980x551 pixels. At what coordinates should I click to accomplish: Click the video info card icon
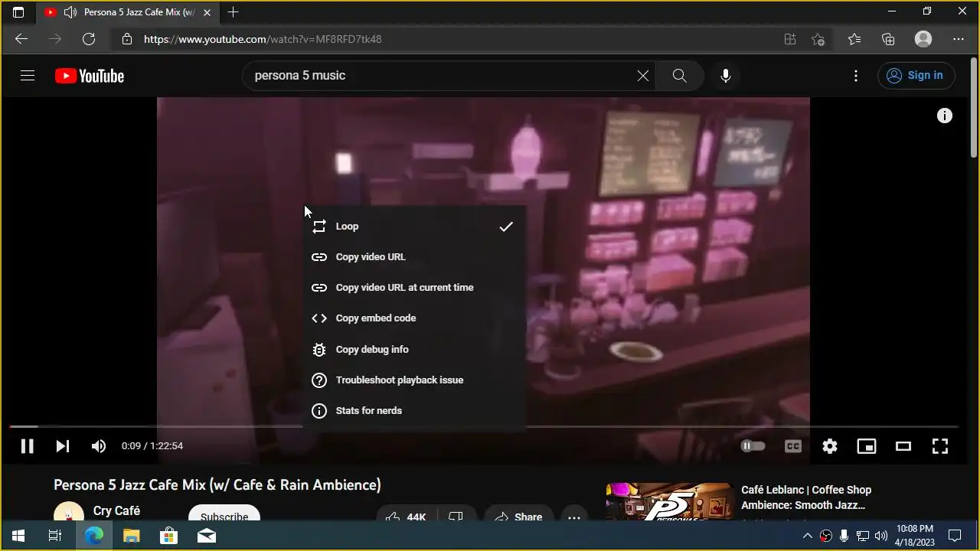(945, 116)
